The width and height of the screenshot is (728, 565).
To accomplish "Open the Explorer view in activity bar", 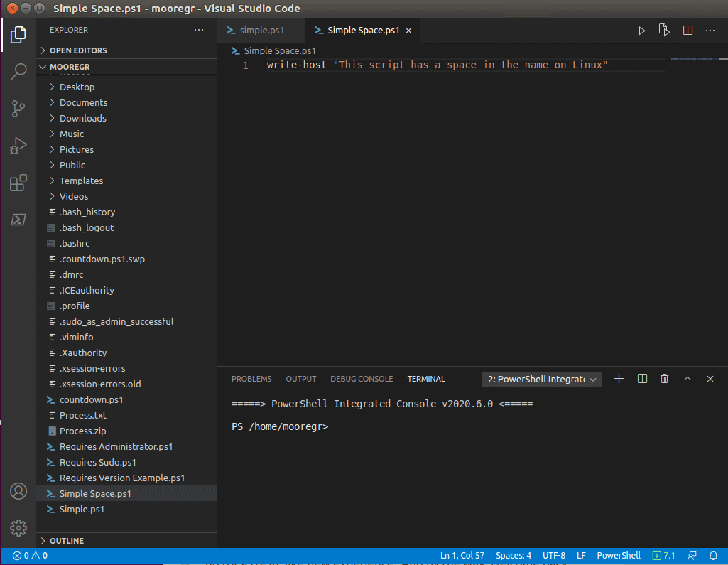I will click(x=18, y=35).
